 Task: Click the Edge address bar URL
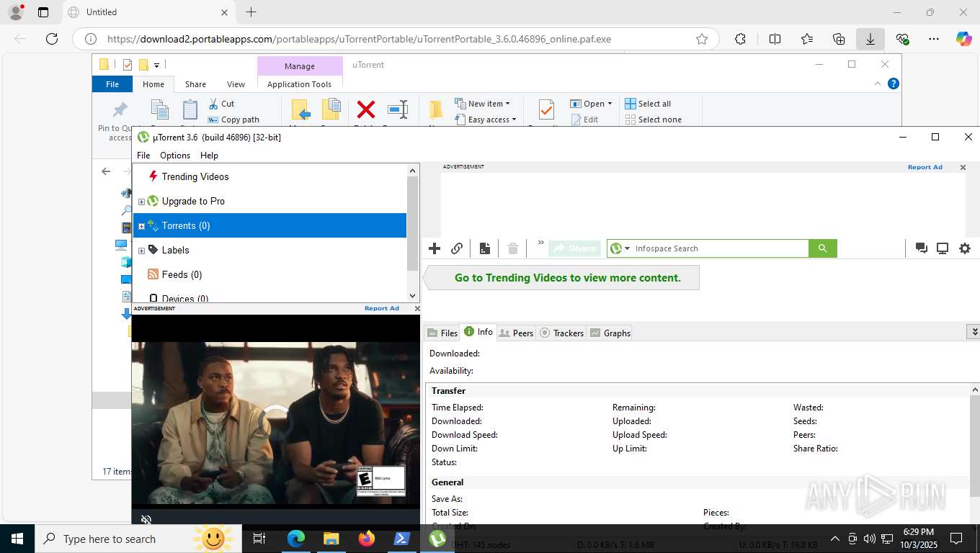coord(359,39)
